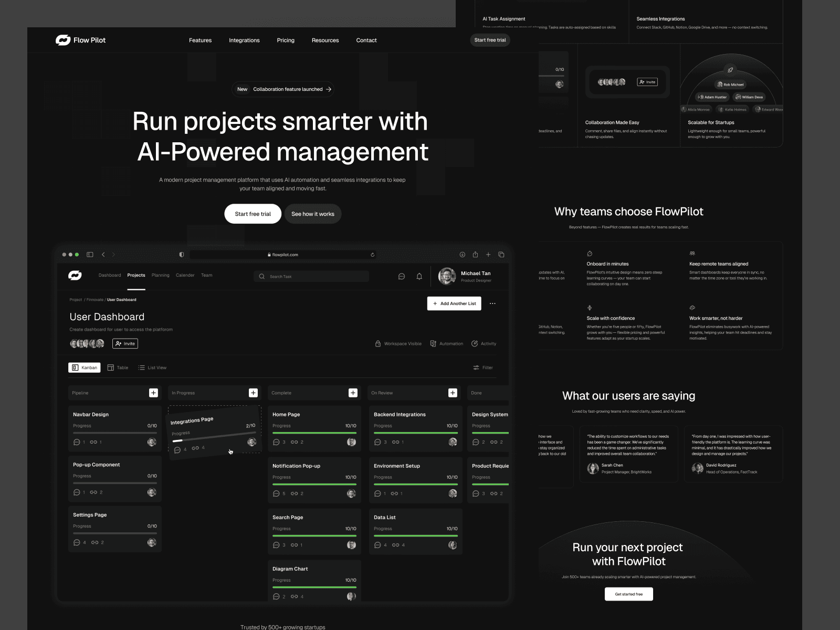Open Integrations in the top navigation
Viewport: 840px width, 630px height.
(x=244, y=40)
